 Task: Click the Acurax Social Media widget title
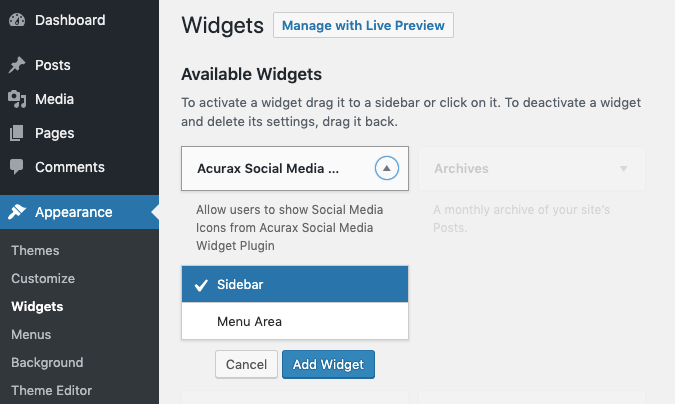pos(268,168)
